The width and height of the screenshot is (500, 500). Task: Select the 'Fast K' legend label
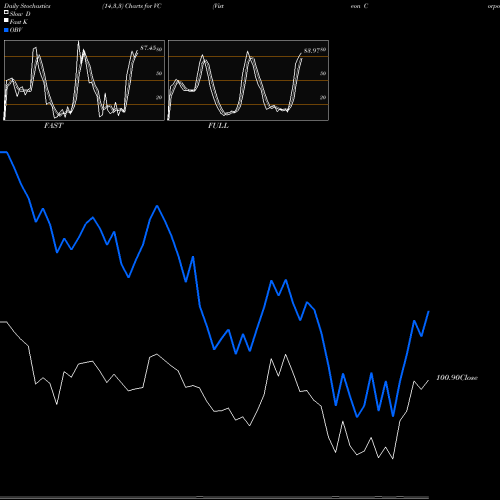click(x=18, y=22)
